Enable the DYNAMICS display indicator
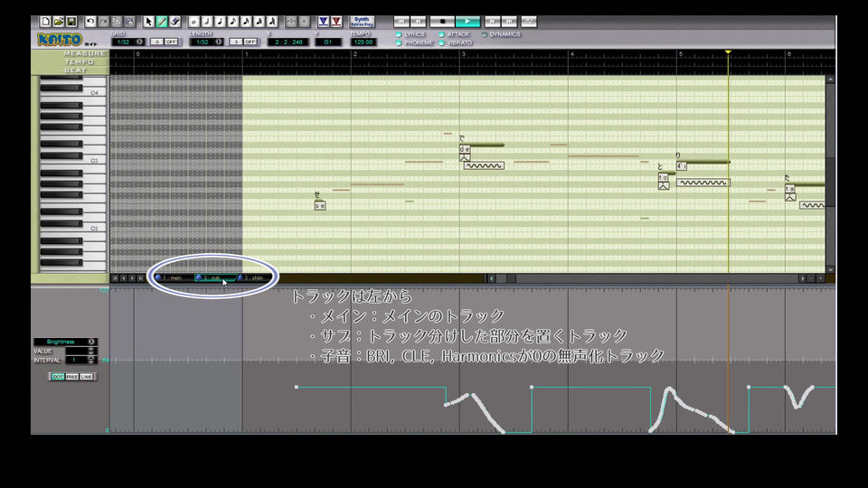Image resolution: width=868 pixels, height=488 pixels. pos(485,34)
